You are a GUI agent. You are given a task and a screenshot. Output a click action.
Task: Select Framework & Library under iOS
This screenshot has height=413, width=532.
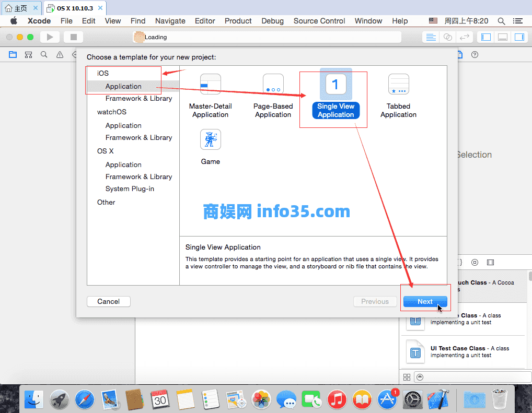click(x=139, y=98)
